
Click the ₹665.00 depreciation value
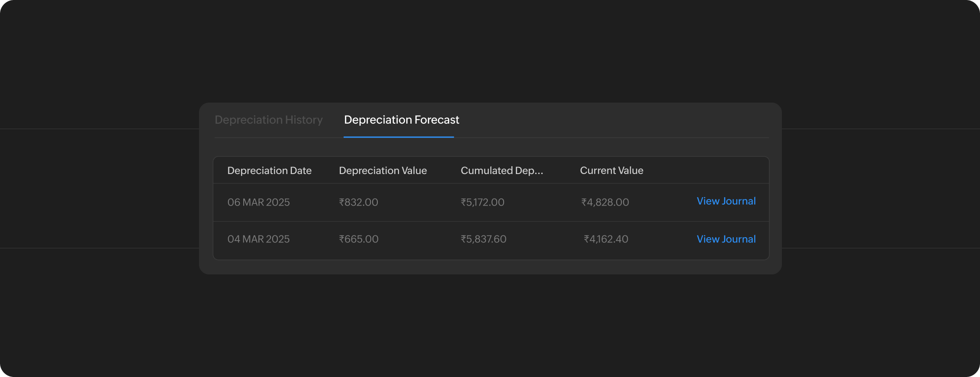(358, 239)
